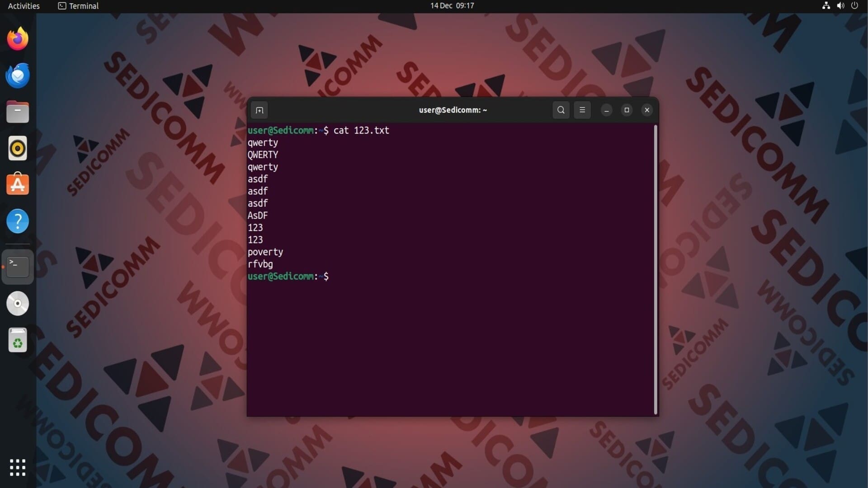Open the Terminal app menu in top bar
The height and width of the screenshot is (488, 868).
pos(78,6)
